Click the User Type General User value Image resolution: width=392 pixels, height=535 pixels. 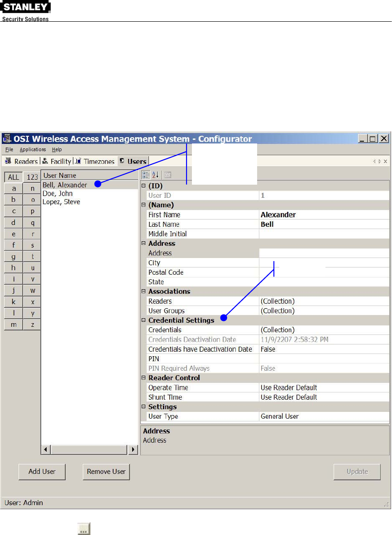[x=324, y=416]
